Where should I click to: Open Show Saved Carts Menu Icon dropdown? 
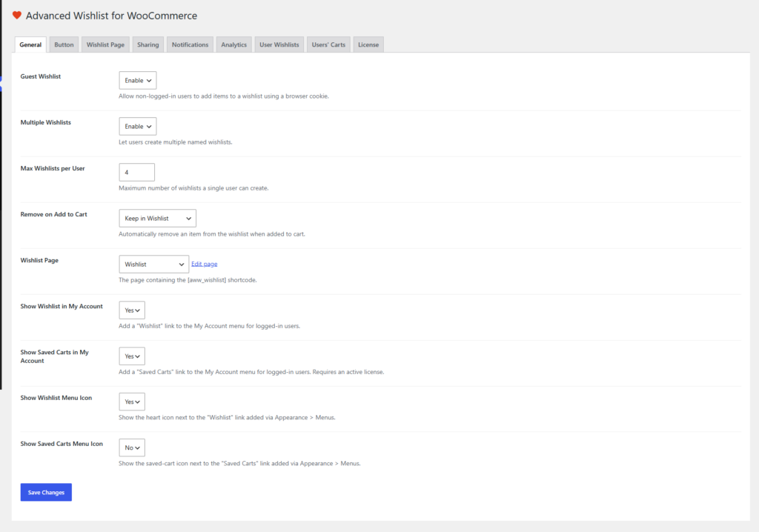[132, 448]
